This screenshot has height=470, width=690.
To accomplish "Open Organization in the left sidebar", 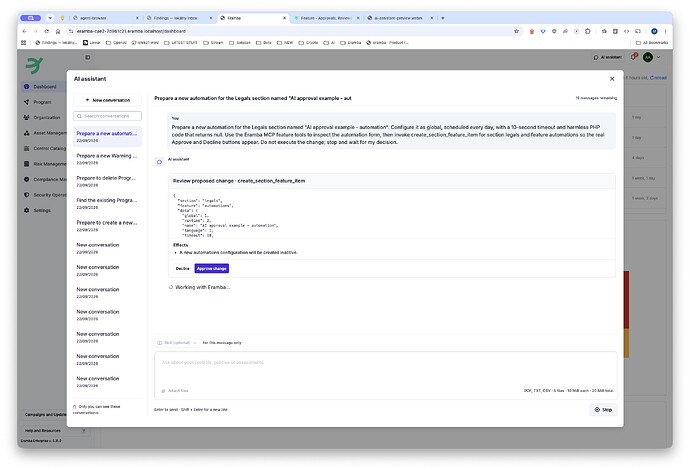I will coord(47,118).
